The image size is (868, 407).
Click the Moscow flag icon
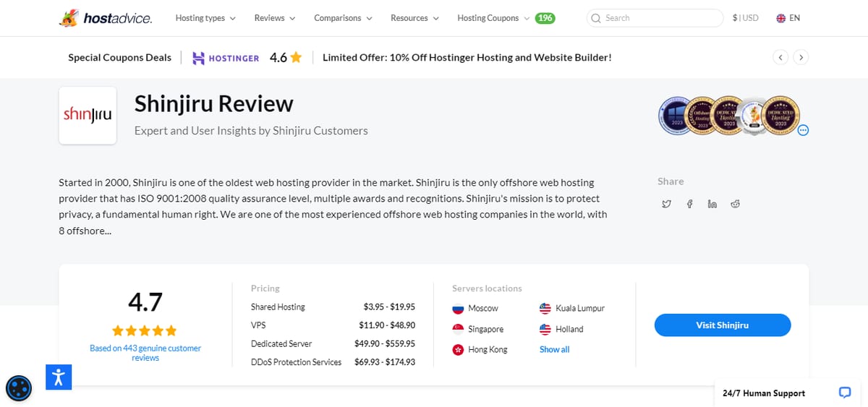(x=457, y=308)
